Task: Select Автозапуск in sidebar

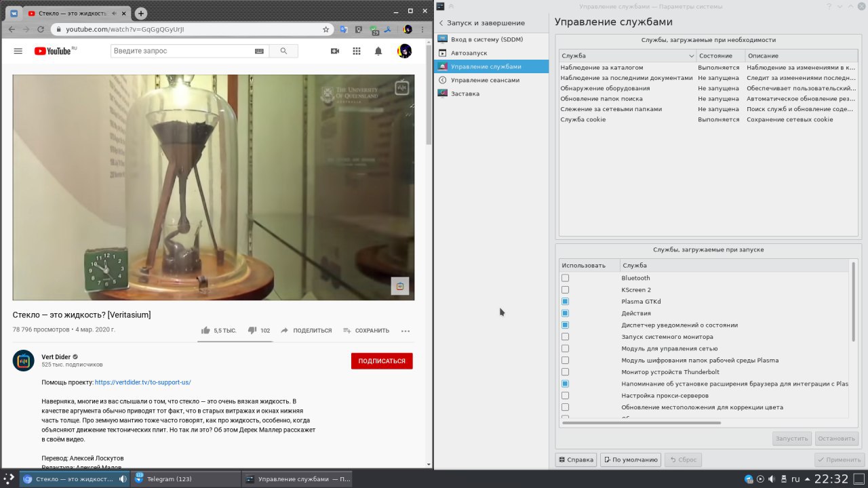Action: (491, 53)
